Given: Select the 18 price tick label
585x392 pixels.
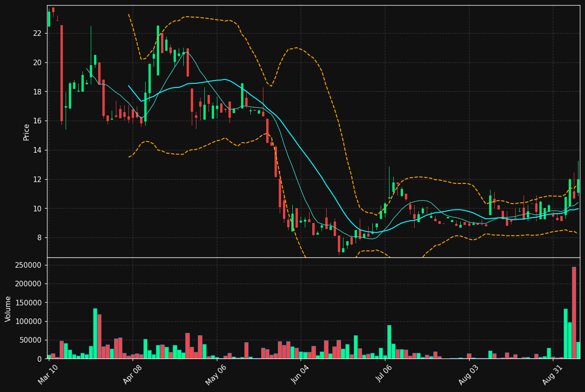Looking at the screenshot, I should (38, 92).
